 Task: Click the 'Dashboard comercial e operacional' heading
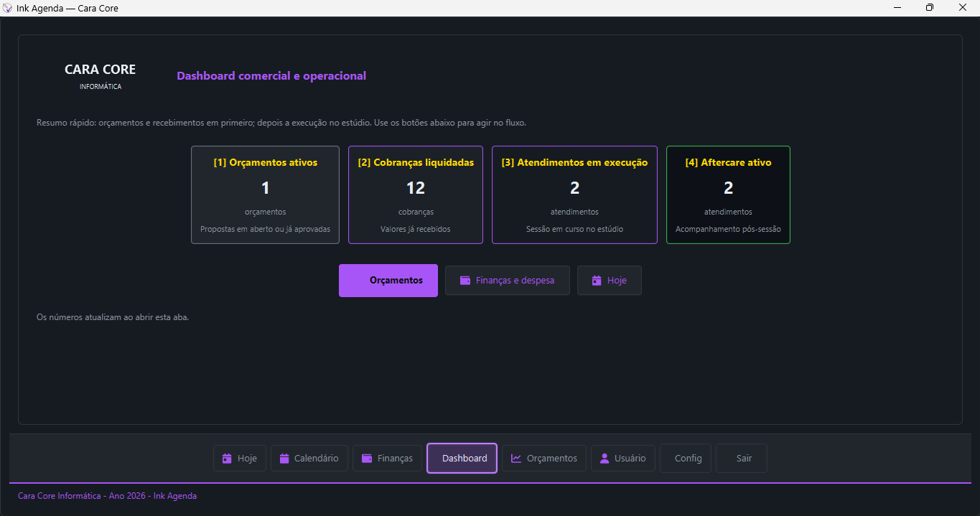click(x=271, y=75)
